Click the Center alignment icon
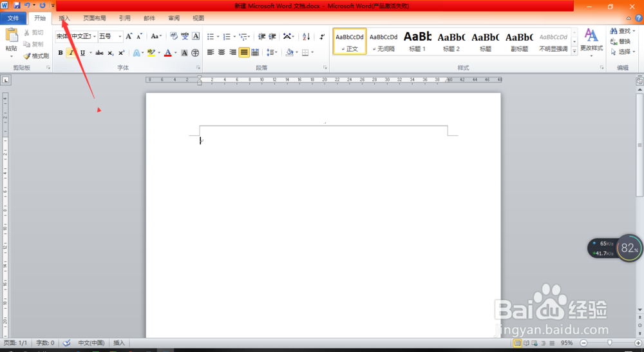 (x=222, y=52)
